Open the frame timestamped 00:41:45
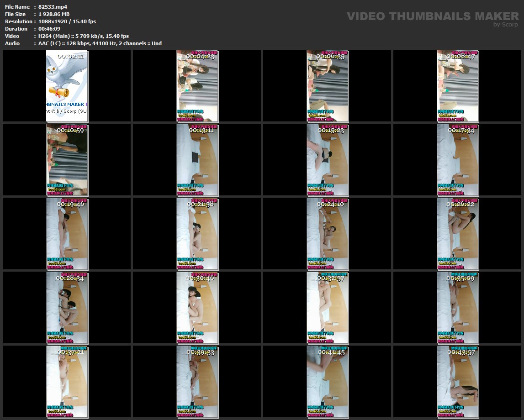 pyautogui.click(x=328, y=382)
